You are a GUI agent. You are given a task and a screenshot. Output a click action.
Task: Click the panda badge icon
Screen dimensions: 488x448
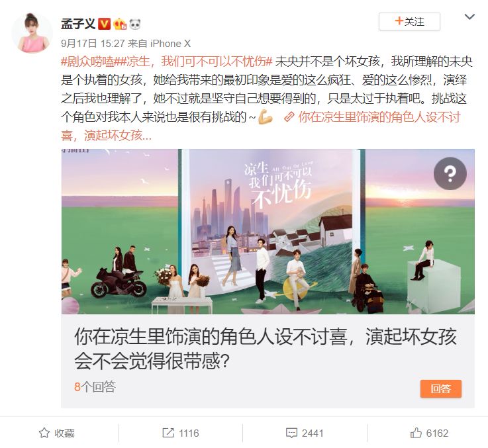[x=135, y=24]
